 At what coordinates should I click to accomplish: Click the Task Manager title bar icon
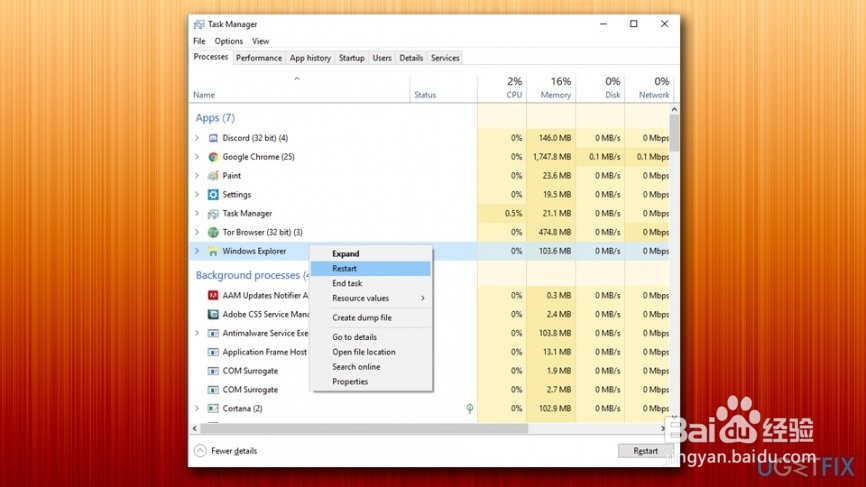(199, 24)
